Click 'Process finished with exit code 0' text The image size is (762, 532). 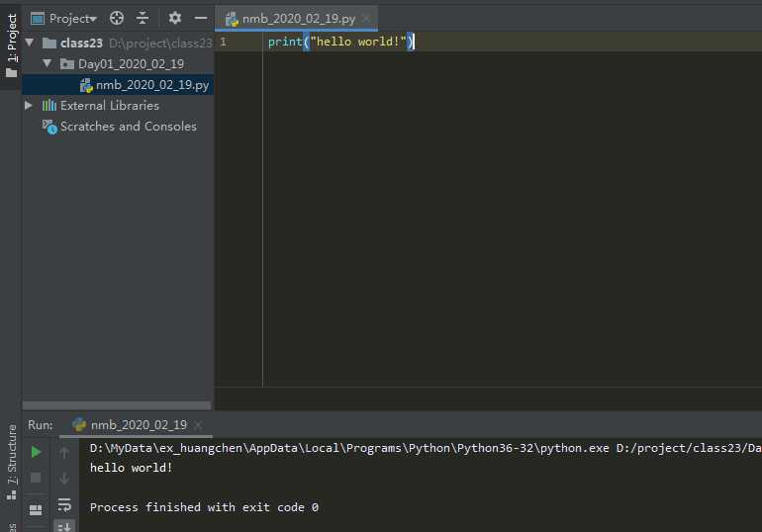pyautogui.click(x=204, y=507)
